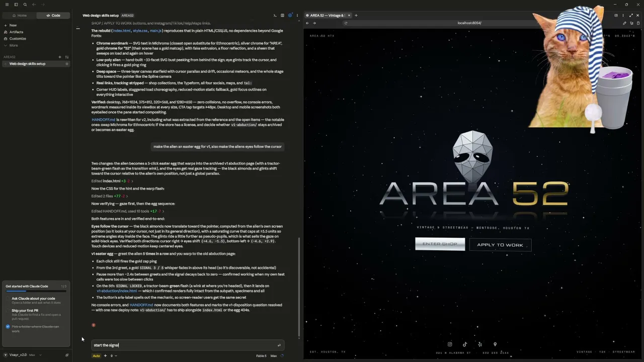Add a session to the AREA52 project
The width and height of the screenshot is (644, 362).
[x=59, y=57]
